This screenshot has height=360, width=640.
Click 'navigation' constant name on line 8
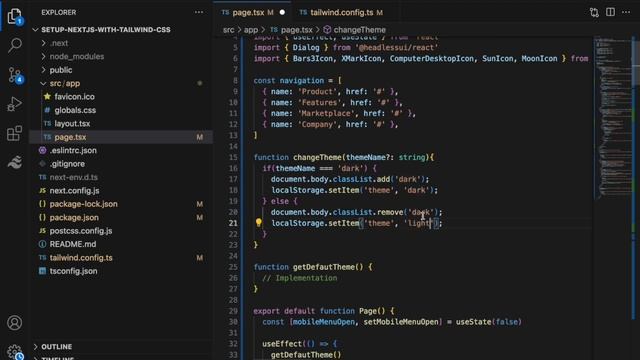pos(302,80)
